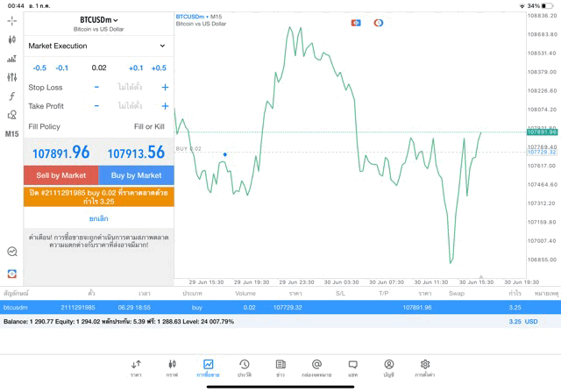The image size is (561, 392).
Task: Select the crosshair tool in sidebar
Action: [x=11, y=20]
